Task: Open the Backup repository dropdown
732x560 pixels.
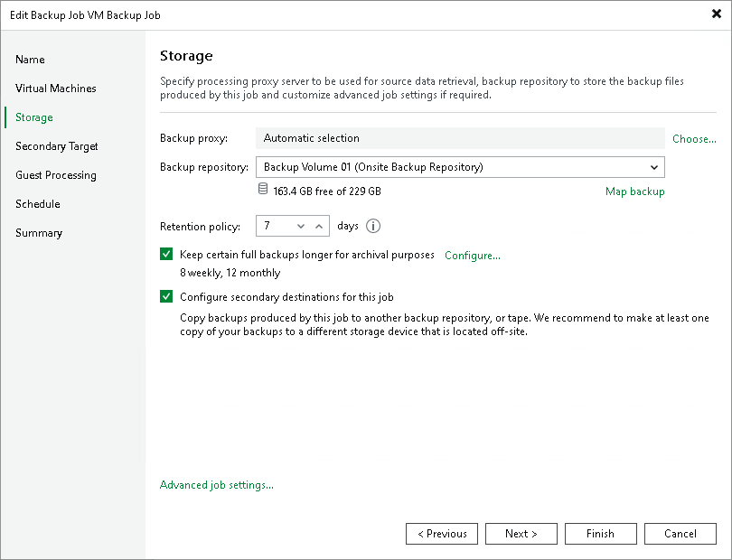Action: tap(653, 167)
